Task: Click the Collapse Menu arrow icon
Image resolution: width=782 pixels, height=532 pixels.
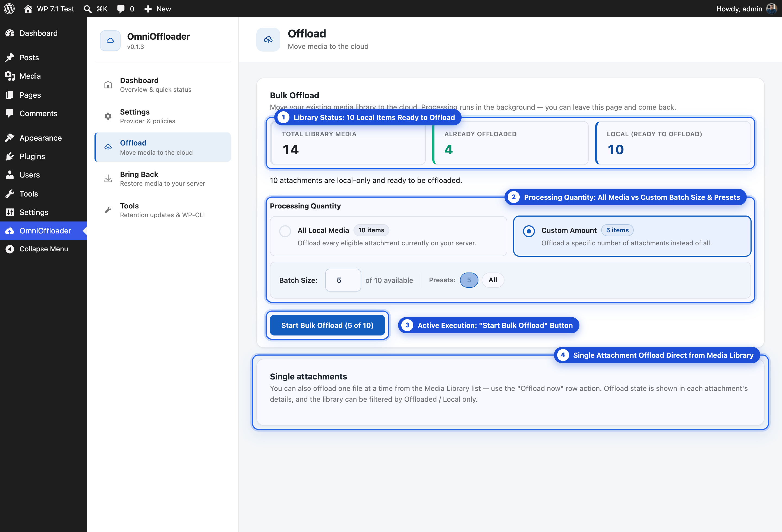Action: pos(10,249)
